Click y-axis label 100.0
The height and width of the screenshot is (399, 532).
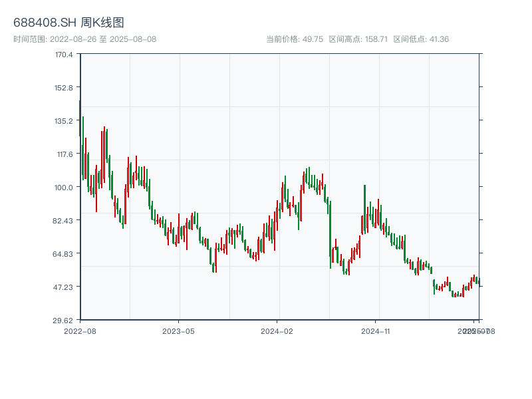point(64,188)
